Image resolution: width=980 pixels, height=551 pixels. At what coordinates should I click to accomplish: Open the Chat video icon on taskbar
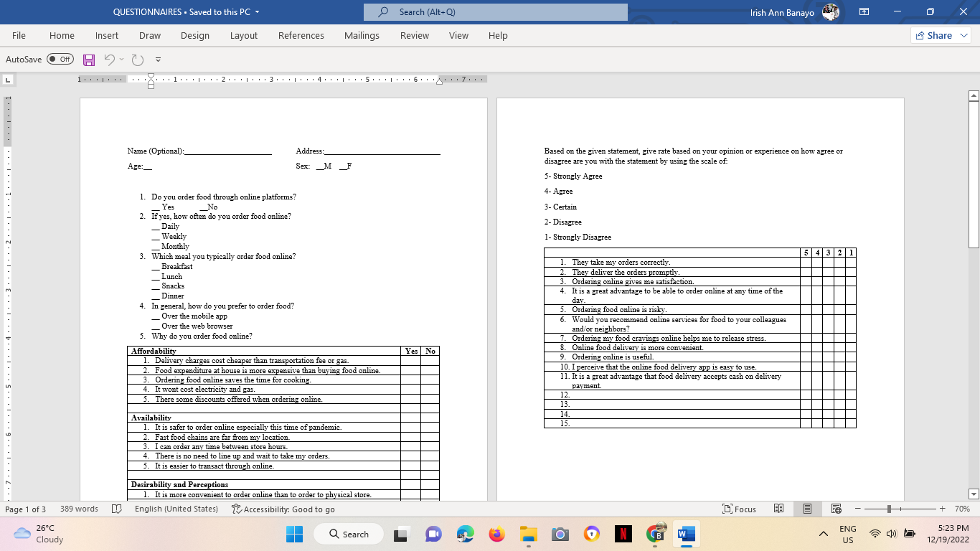(433, 534)
